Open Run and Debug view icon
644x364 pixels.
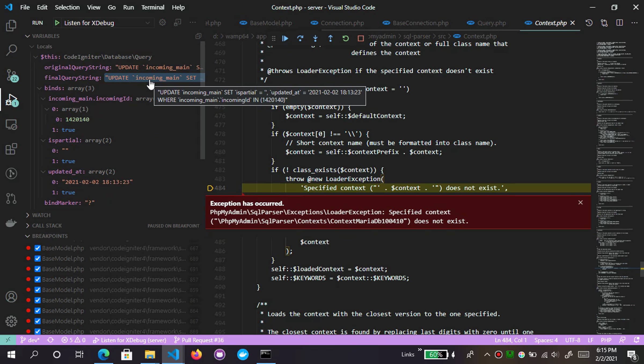pyautogui.click(x=11, y=100)
